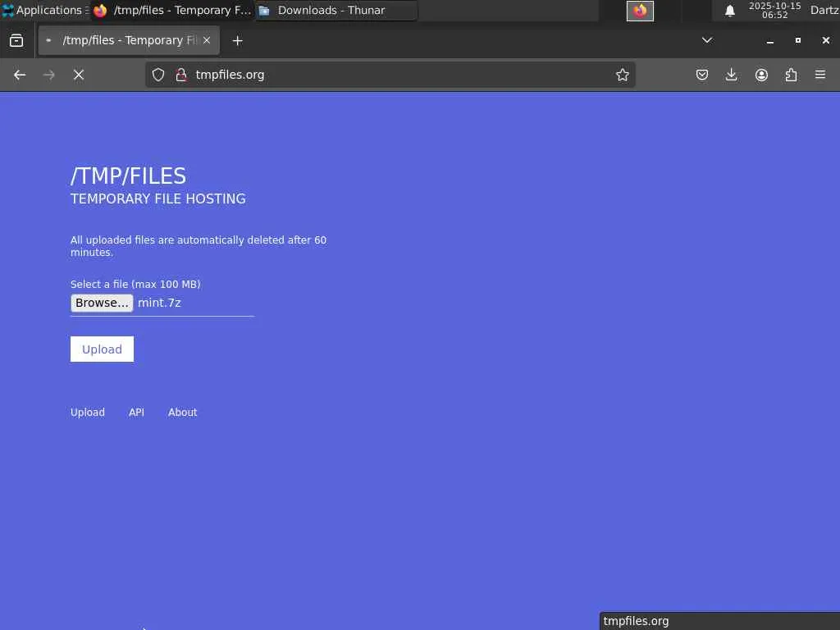Click the selected file name mint.7z

[159, 303]
